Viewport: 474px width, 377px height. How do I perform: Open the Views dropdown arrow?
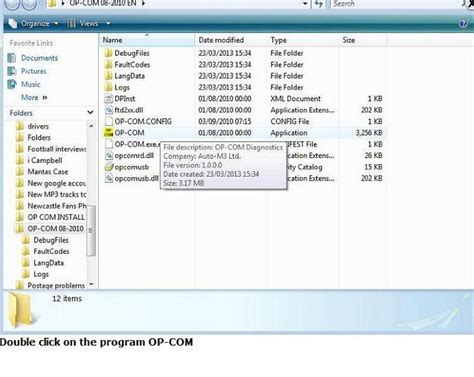coord(108,24)
